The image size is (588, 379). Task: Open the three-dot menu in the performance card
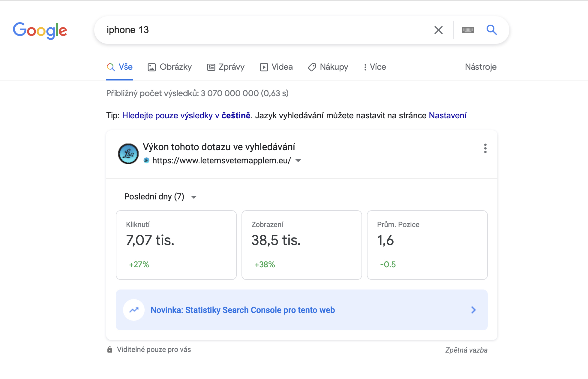[485, 148]
